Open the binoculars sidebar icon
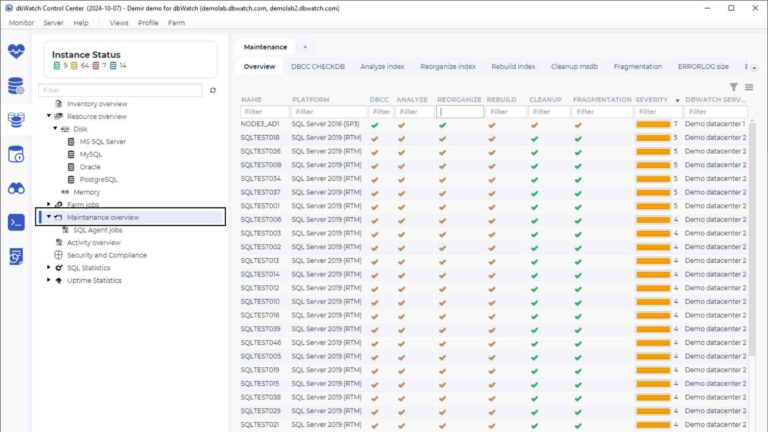This screenshot has width=768, height=432. (16, 188)
